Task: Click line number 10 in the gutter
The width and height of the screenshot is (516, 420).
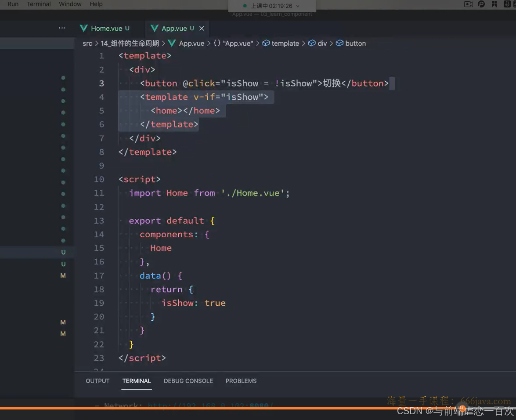Action: tap(99, 179)
